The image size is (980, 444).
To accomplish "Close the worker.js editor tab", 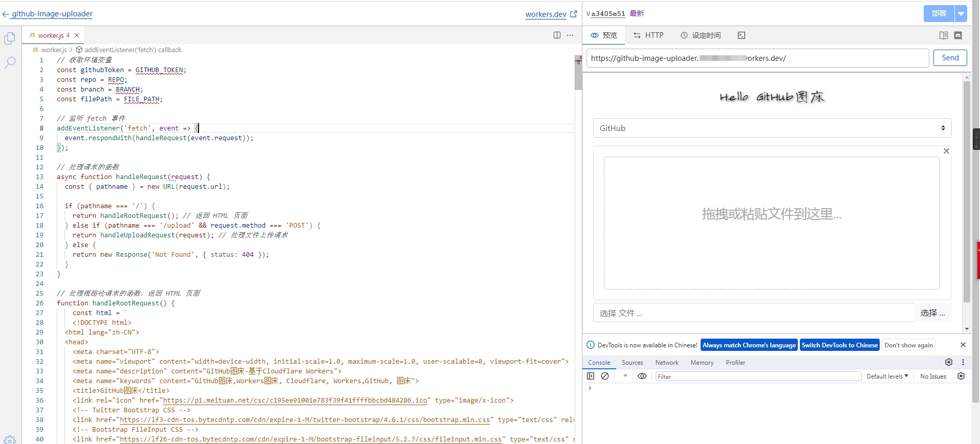I will (77, 35).
